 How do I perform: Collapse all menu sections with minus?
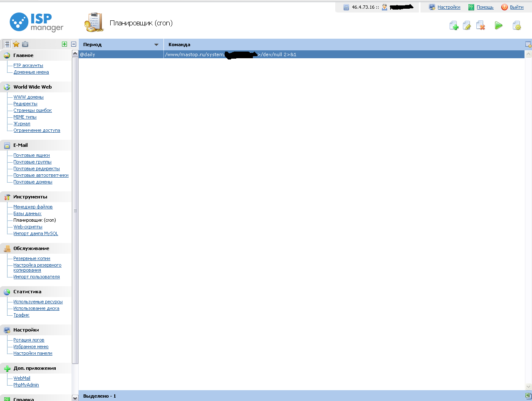(x=74, y=44)
